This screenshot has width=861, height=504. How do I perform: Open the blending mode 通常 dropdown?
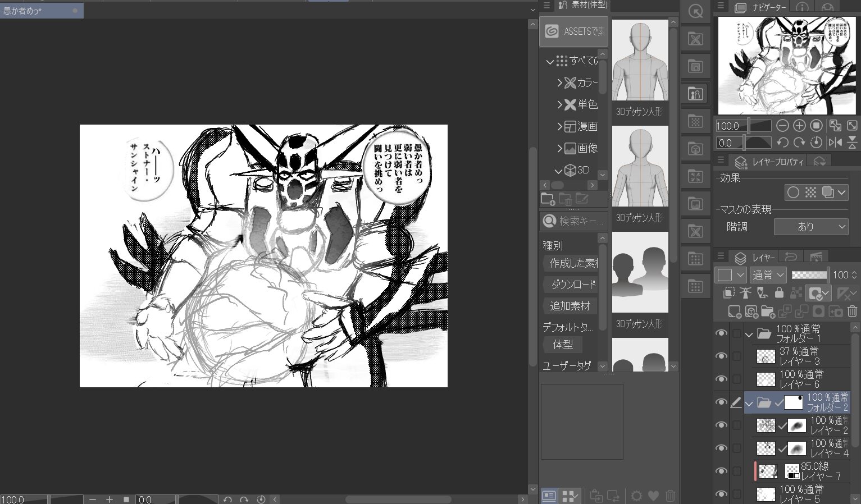pos(767,275)
